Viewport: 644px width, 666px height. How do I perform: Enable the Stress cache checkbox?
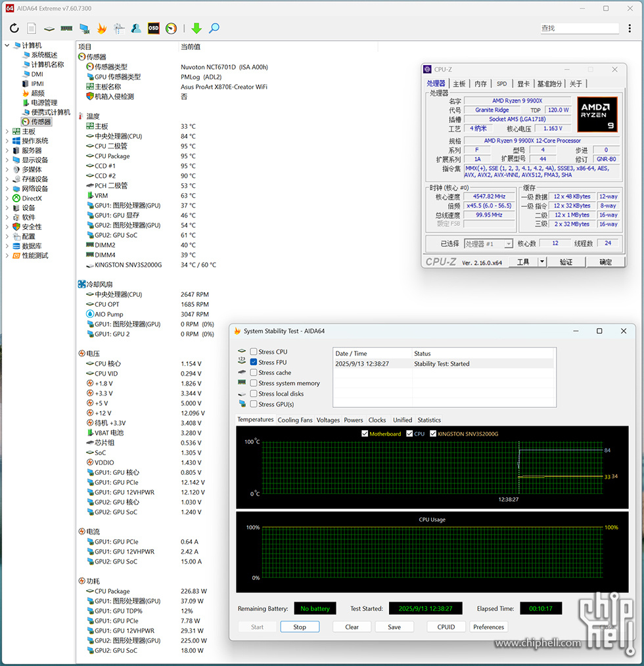pyautogui.click(x=254, y=372)
